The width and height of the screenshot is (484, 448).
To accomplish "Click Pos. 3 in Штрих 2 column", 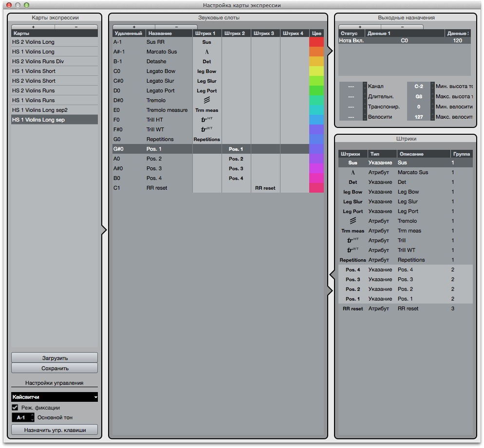I will coord(236,169).
